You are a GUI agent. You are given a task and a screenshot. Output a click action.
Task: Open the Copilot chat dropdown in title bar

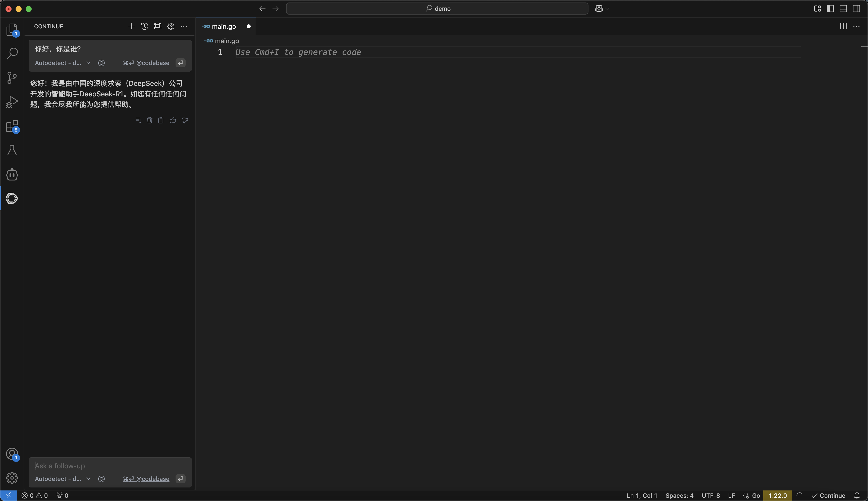607,9
